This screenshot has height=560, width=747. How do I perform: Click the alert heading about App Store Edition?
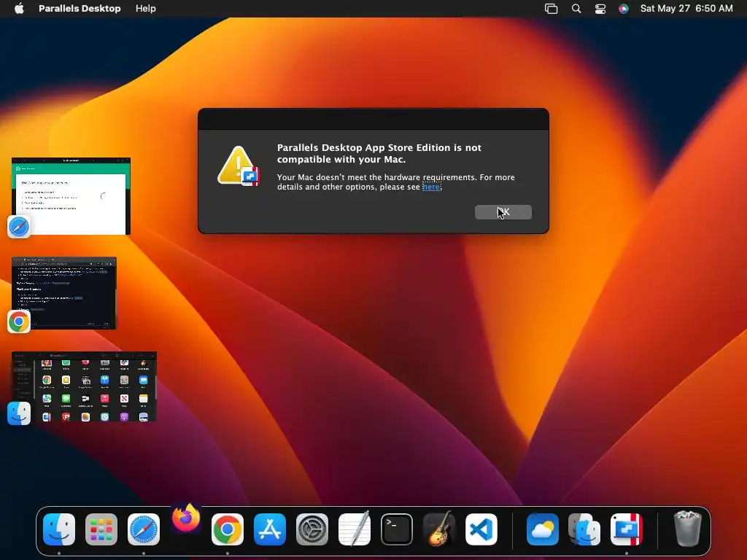point(379,153)
